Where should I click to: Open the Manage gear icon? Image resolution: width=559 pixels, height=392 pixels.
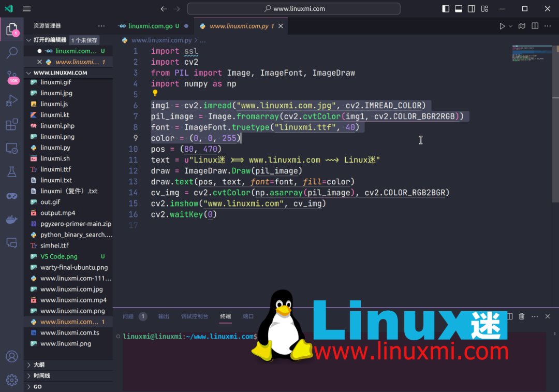(12, 380)
